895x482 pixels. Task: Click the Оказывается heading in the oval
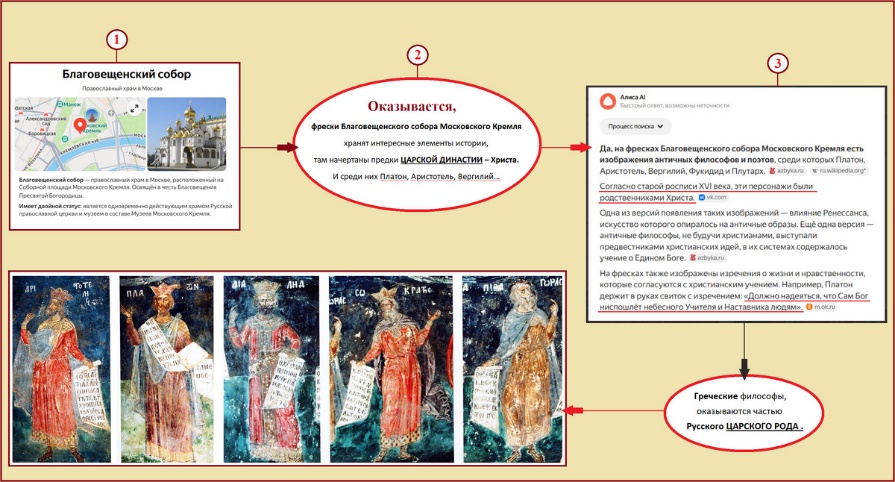tap(412, 106)
